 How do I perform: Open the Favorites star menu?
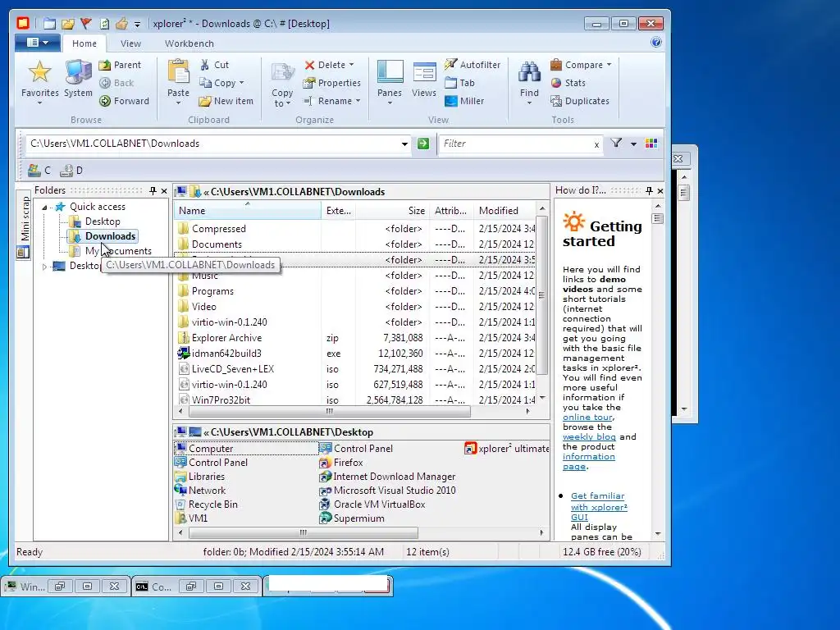click(39, 81)
